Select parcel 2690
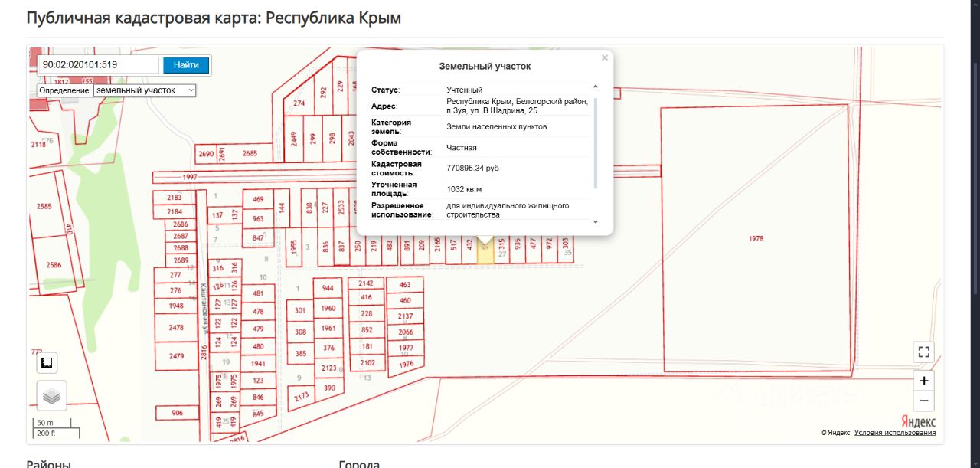980x468 pixels. (206, 153)
